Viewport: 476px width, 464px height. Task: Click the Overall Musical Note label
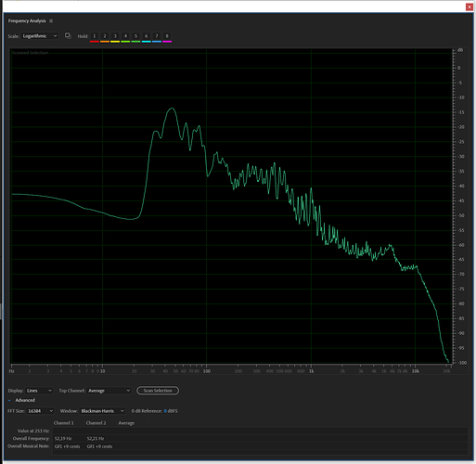click(x=29, y=446)
